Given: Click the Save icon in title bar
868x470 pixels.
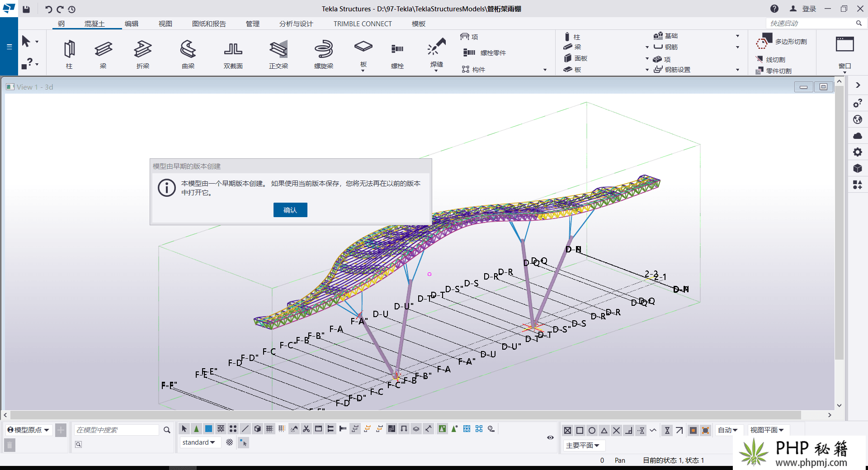Looking at the screenshot, I should (x=26, y=9).
